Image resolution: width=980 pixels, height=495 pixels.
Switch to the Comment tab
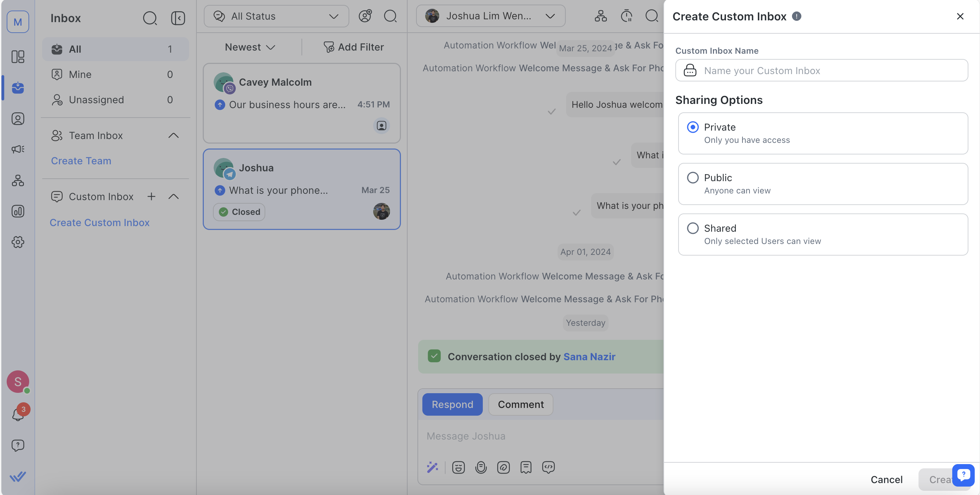(520, 404)
